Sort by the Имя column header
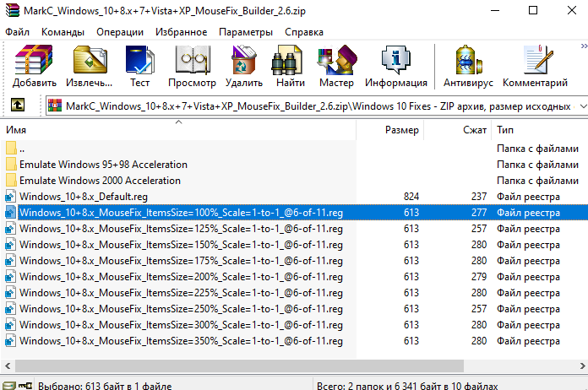 pyautogui.click(x=178, y=130)
